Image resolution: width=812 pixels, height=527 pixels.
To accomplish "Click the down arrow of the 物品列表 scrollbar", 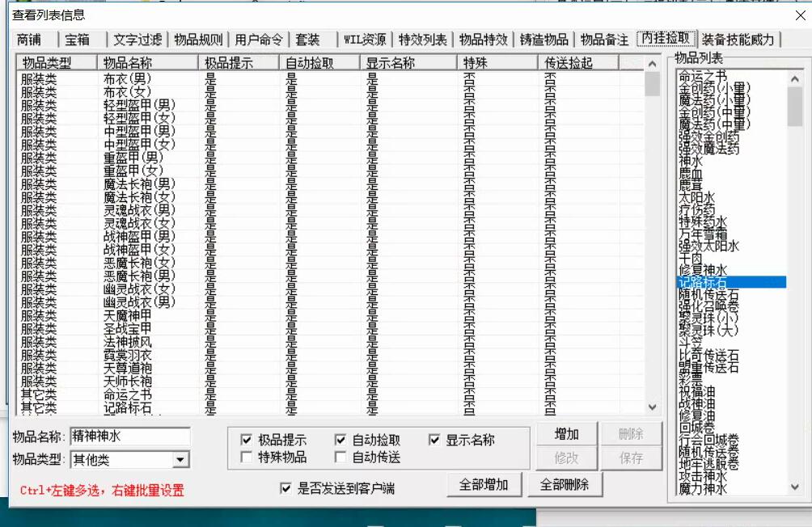I will point(795,487).
